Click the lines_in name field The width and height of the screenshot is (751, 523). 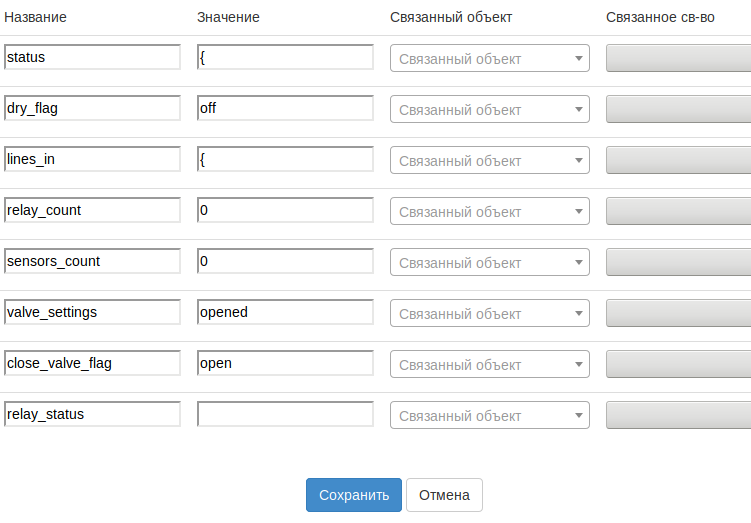click(92, 159)
